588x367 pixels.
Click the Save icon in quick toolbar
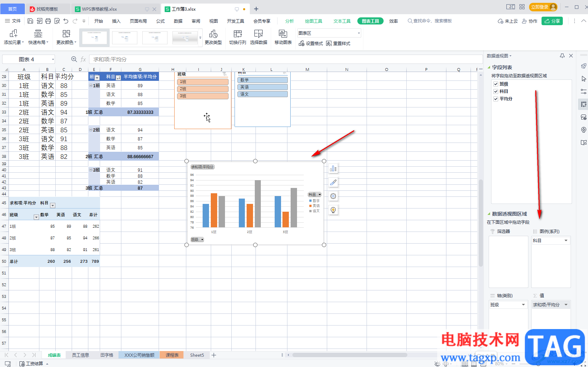coord(30,21)
